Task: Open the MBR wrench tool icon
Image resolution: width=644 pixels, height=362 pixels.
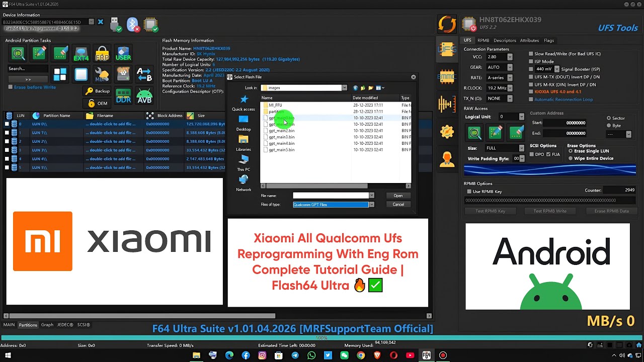Action: pos(102,74)
